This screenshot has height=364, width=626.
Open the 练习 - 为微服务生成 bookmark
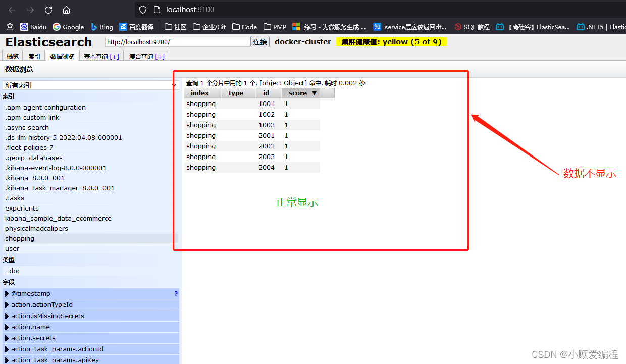pos(329,27)
